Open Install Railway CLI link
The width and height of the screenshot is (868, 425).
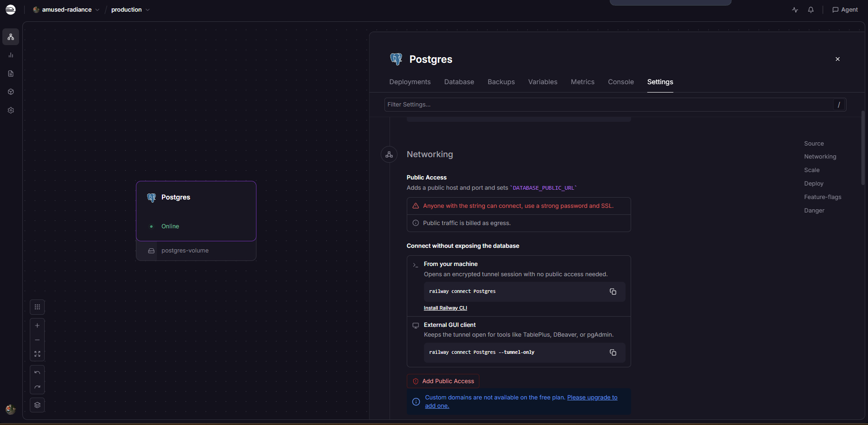click(x=445, y=308)
